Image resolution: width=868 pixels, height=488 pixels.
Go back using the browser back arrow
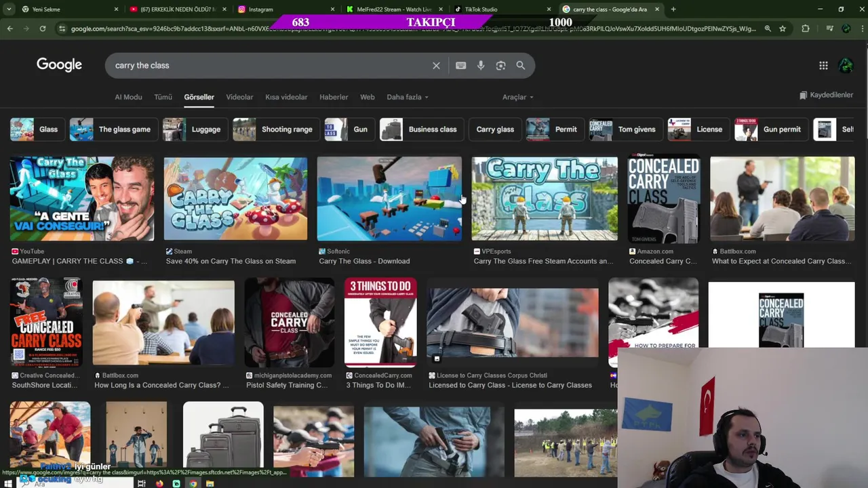coord(9,28)
